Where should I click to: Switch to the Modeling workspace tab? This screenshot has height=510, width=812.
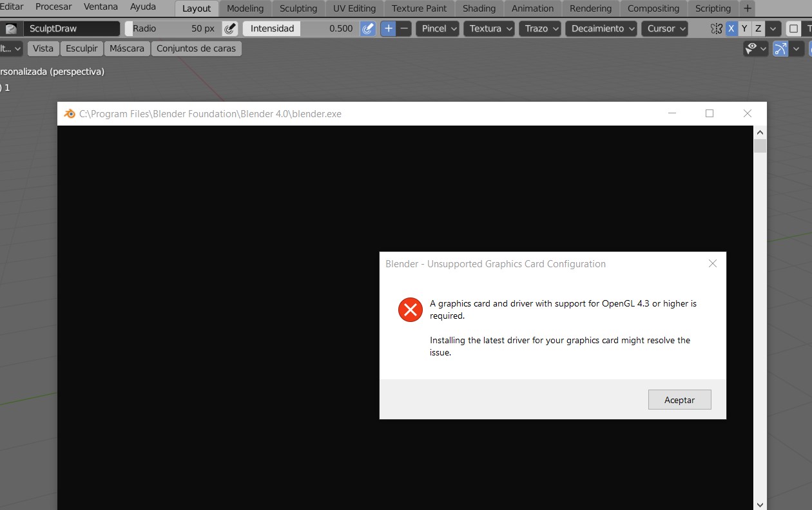(245, 8)
